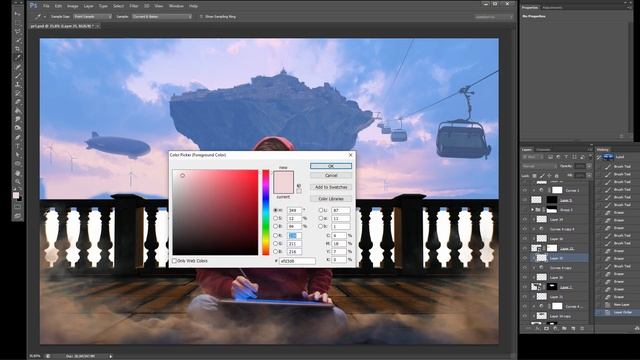Click the hex color input field
Image resolution: width=640 pixels, height=360 pixels.
click(x=298, y=261)
